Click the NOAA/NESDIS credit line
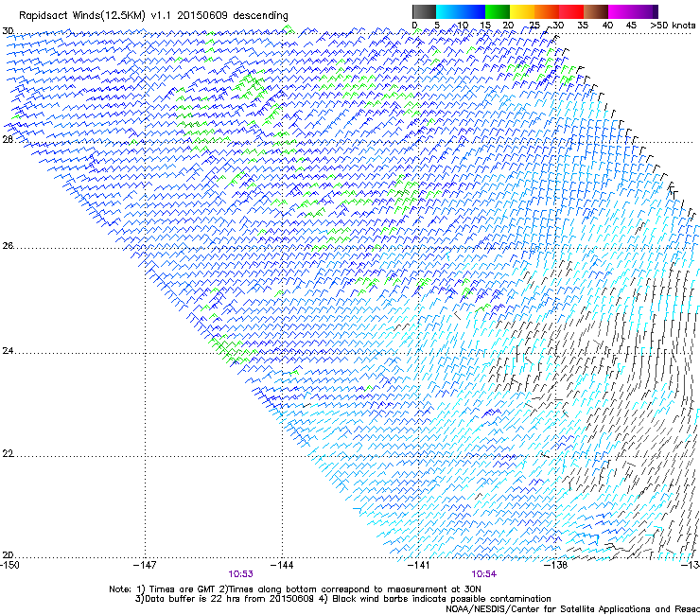Screen dimensions: 700x615 pyautogui.click(x=572, y=609)
